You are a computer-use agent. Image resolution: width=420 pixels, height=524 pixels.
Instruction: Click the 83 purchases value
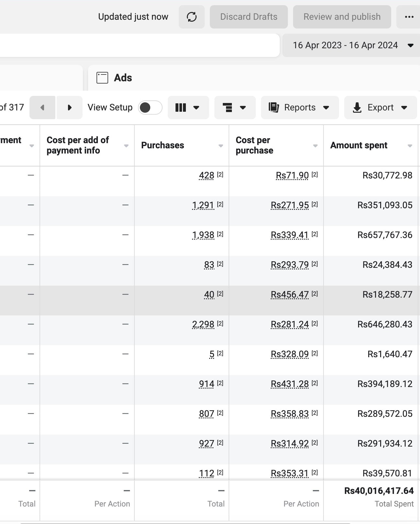point(209,265)
